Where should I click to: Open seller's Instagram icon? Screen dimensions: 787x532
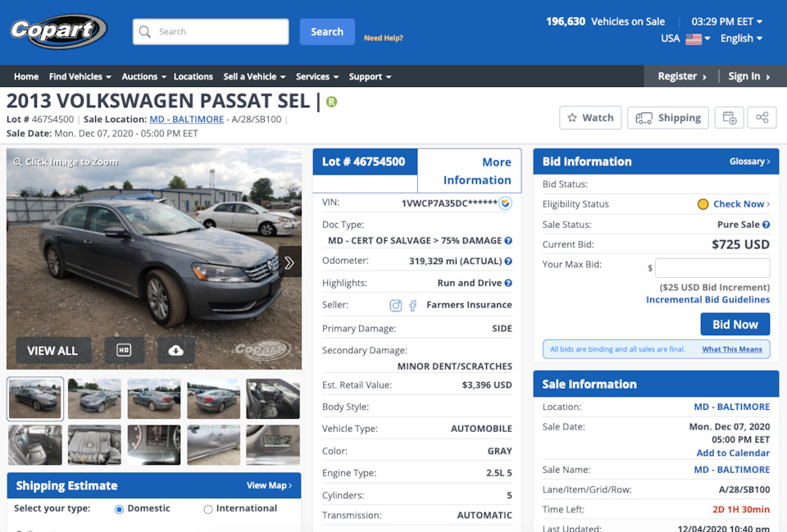(395, 305)
